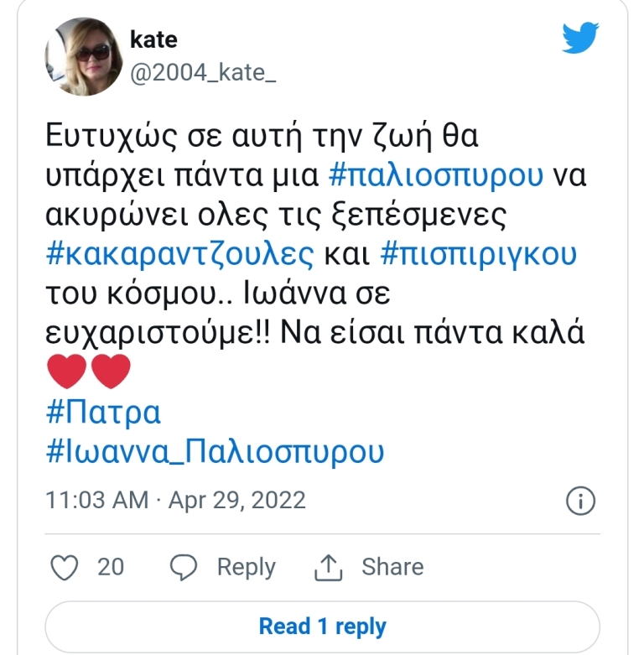The image size is (644, 655).
Task: Click the red heart emojis in tweet
Action: click(x=87, y=372)
